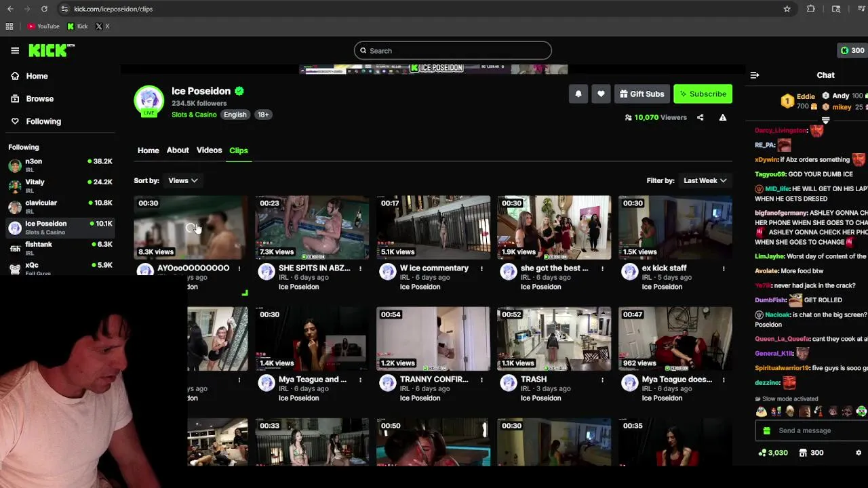Reload the current page
This screenshot has width=868, height=488.
pos(44,9)
